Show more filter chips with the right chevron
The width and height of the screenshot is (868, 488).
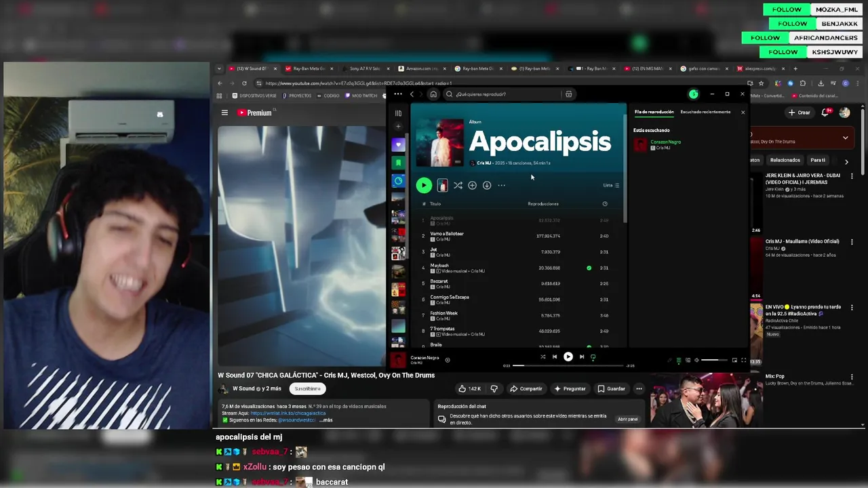846,161
